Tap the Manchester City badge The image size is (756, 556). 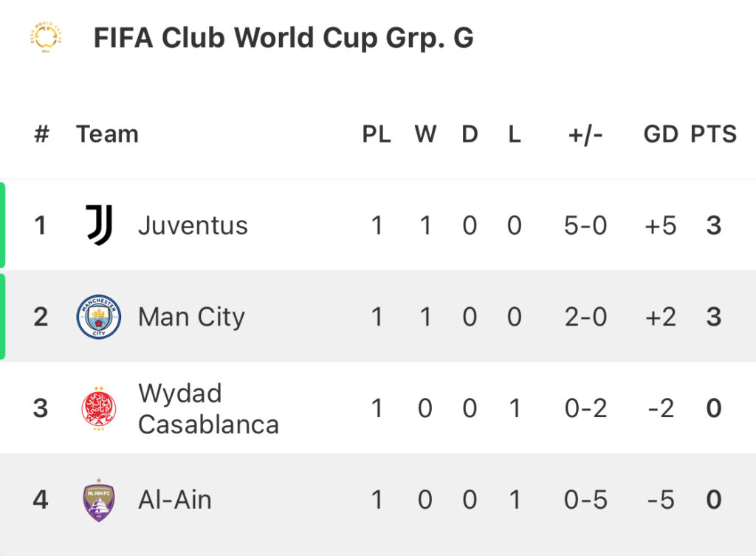tap(99, 317)
